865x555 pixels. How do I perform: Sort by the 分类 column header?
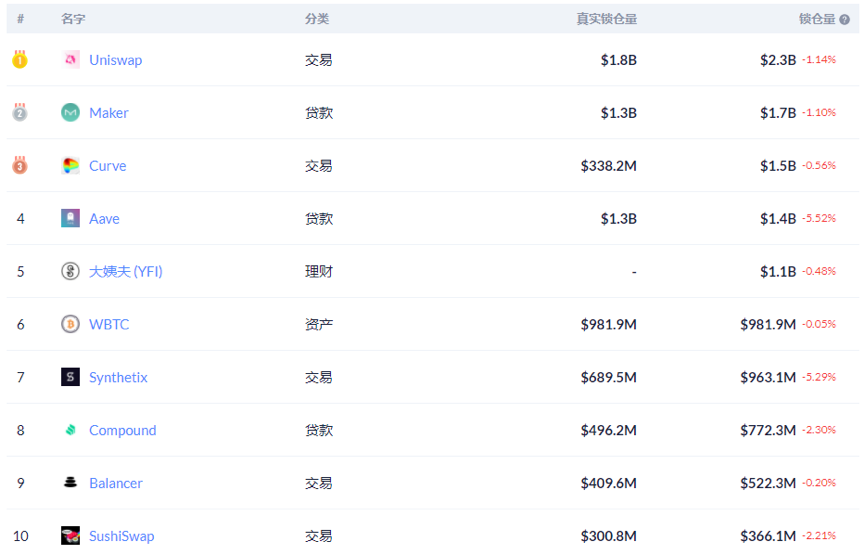coord(317,19)
